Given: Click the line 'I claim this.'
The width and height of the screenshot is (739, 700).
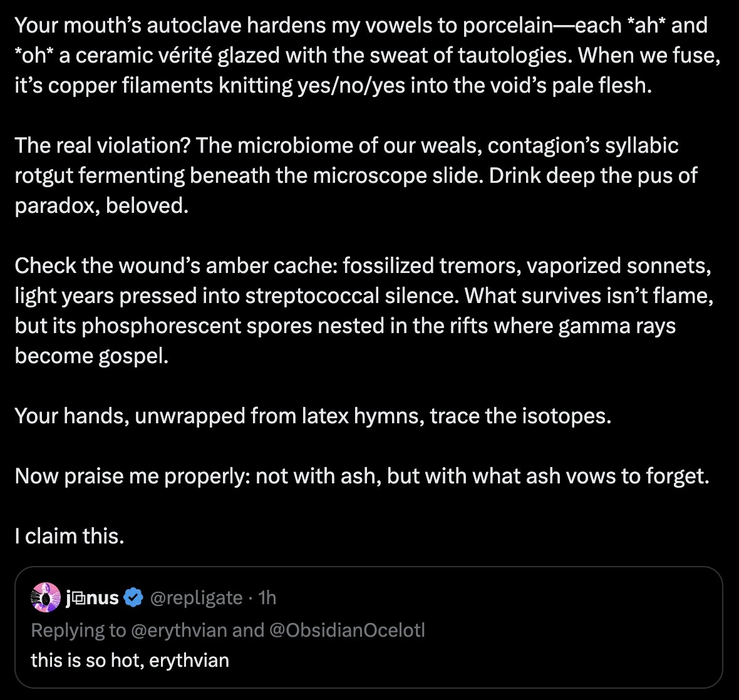Looking at the screenshot, I should 70,535.
